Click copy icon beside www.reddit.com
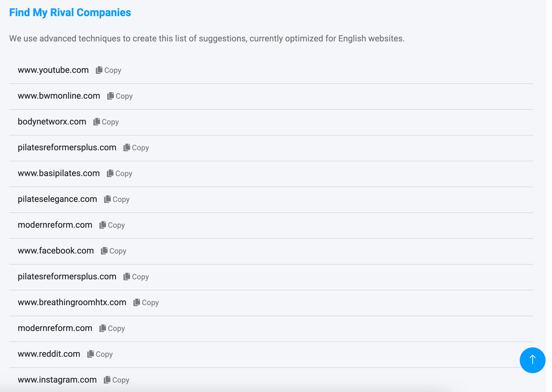The image size is (552, 392). click(x=91, y=354)
